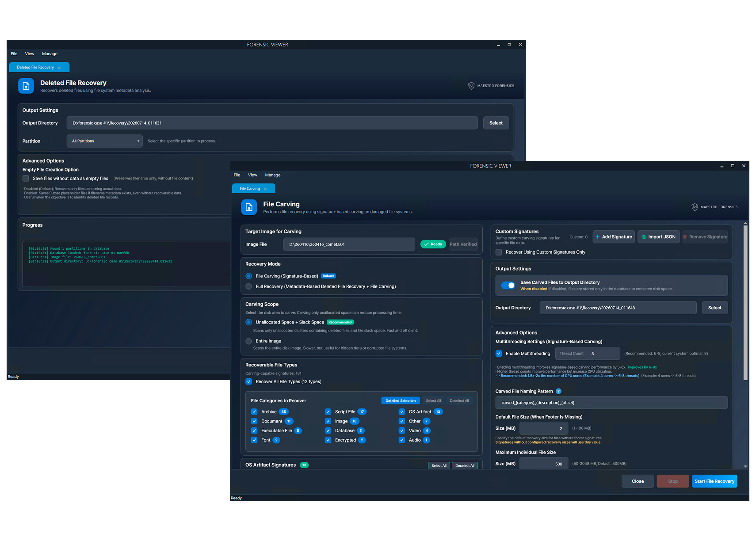
Task: Click the Stop button
Action: (x=673, y=481)
